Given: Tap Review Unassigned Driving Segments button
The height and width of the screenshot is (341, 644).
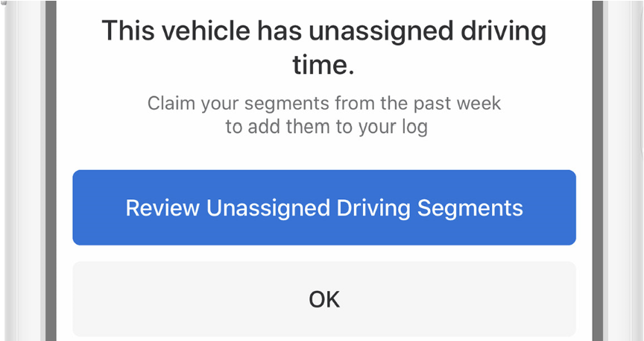Looking at the screenshot, I should pyautogui.click(x=324, y=207).
